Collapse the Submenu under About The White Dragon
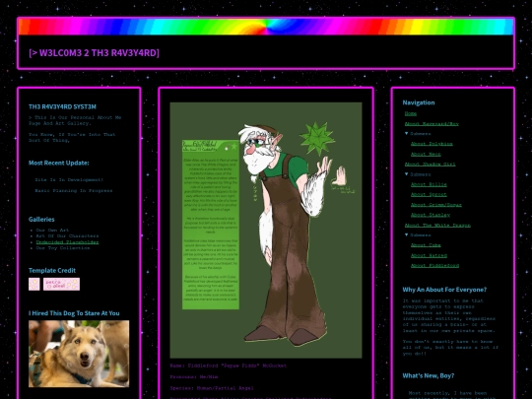The height and width of the screenshot is (399, 532). (x=418, y=235)
